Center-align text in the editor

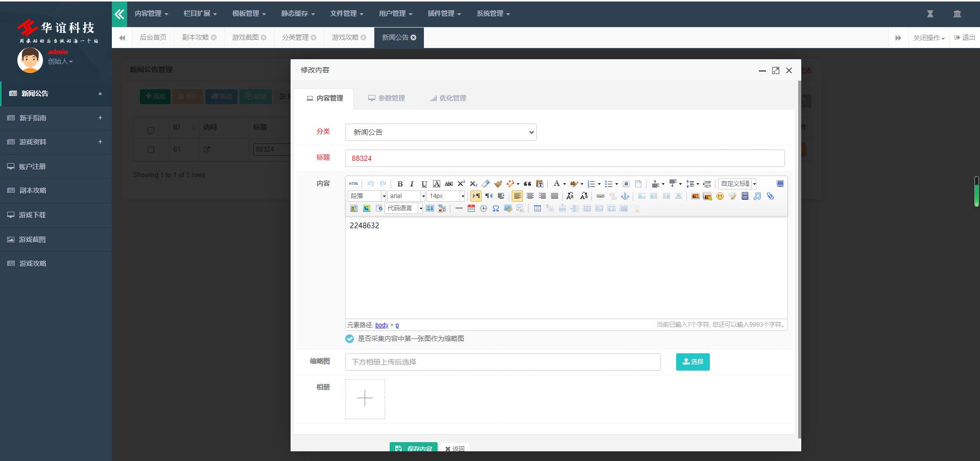[530, 196]
